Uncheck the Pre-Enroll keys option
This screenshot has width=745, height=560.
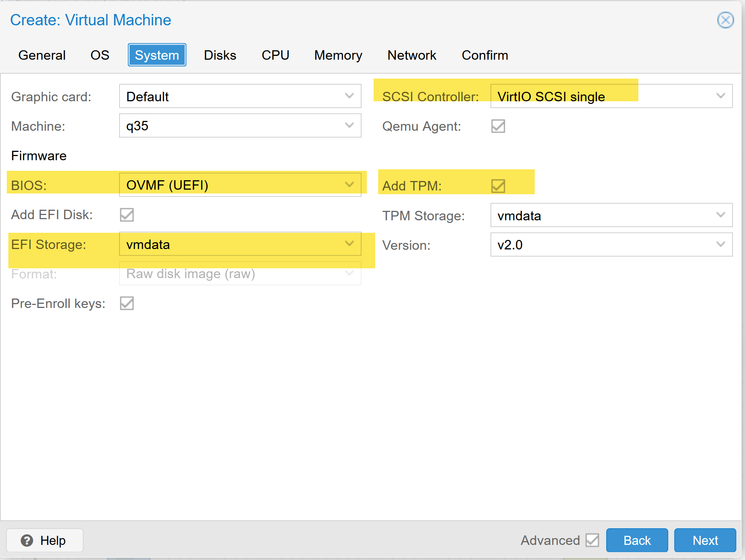127,303
